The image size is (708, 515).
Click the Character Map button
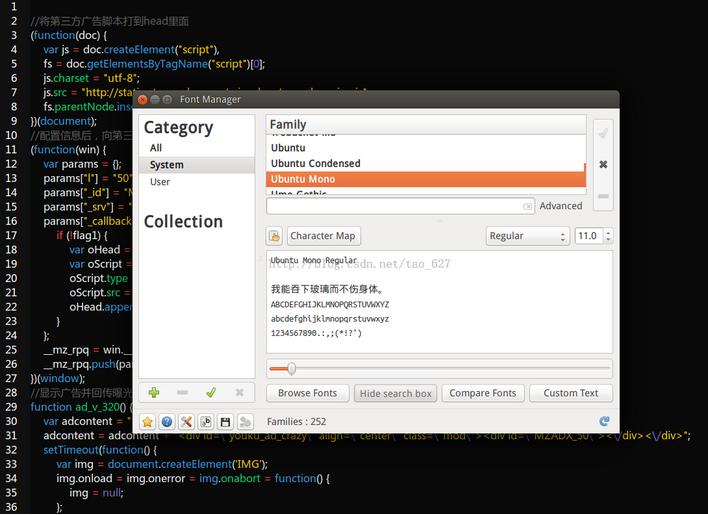click(324, 236)
